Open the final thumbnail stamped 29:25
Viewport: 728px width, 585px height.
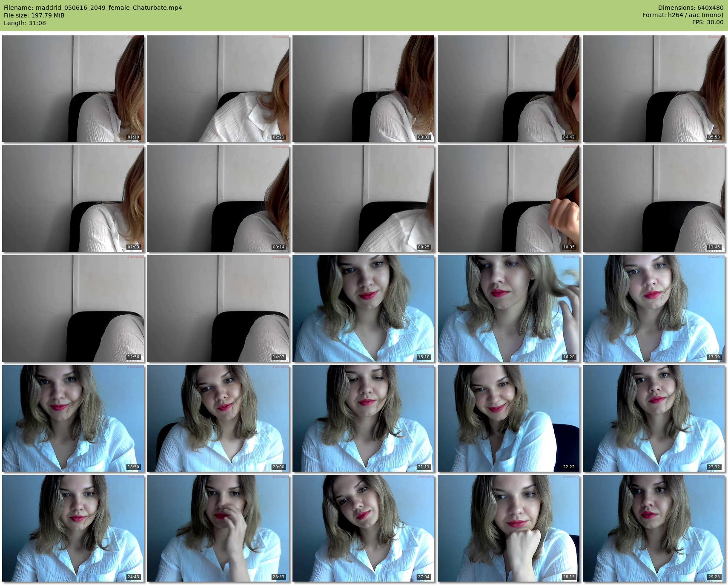coord(654,528)
